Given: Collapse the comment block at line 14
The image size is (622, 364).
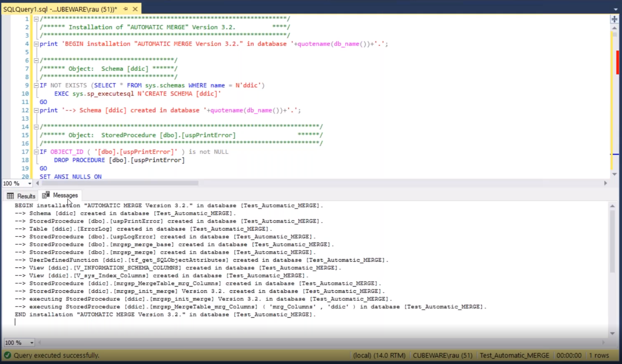Looking at the screenshot, I should pyautogui.click(x=36, y=127).
